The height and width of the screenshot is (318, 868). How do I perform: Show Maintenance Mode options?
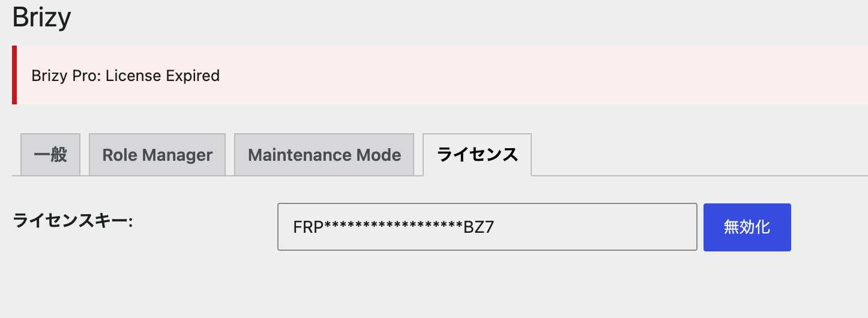tap(324, 155)
